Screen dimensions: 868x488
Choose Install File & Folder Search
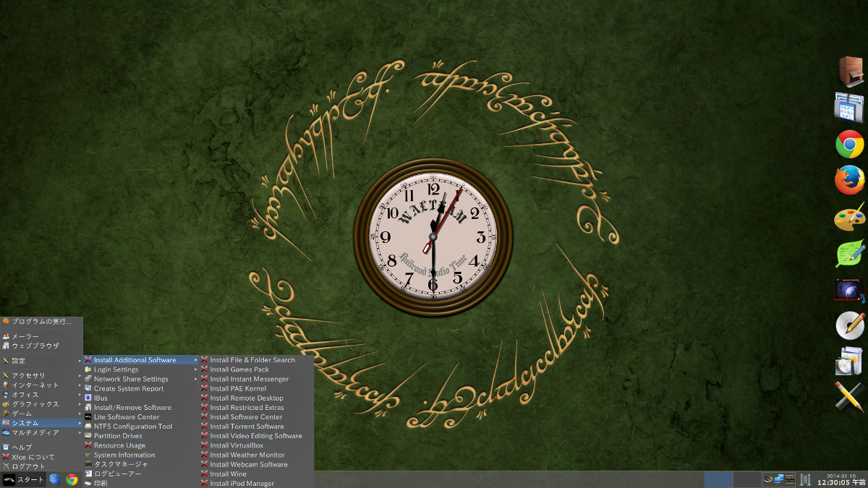257,360
